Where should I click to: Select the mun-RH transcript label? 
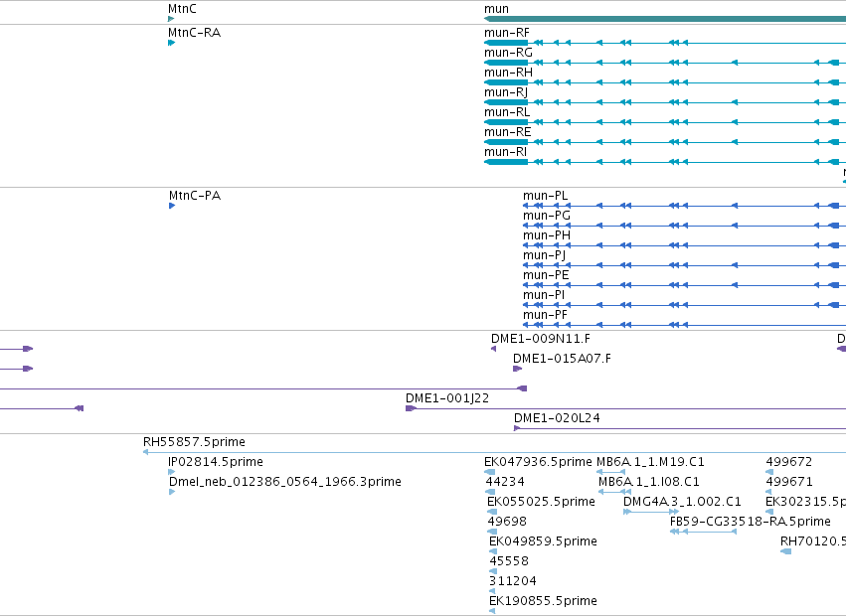pos(508,73)
